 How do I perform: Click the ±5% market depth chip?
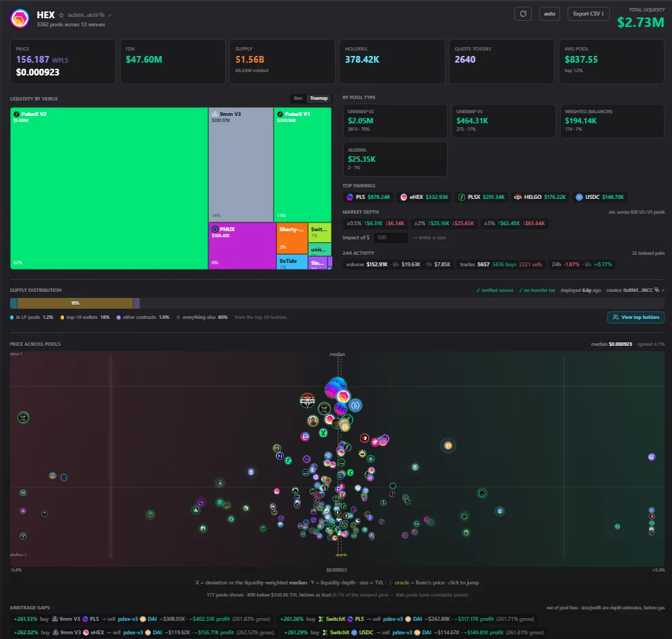(514, 223)
